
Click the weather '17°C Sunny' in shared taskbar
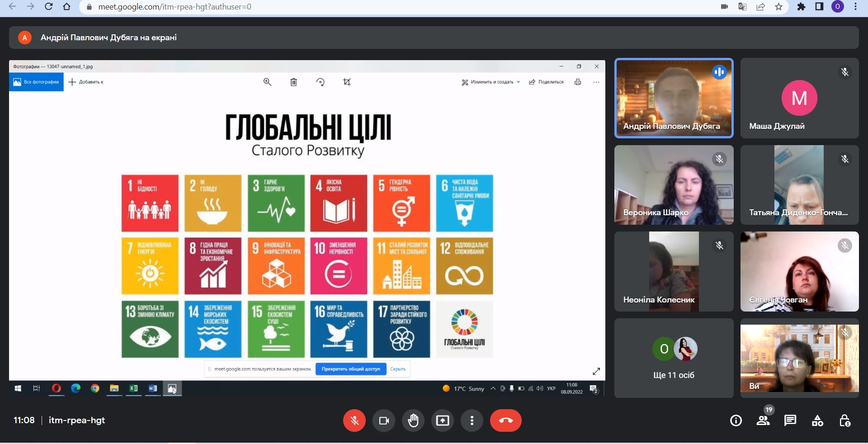tap(463, 388)
